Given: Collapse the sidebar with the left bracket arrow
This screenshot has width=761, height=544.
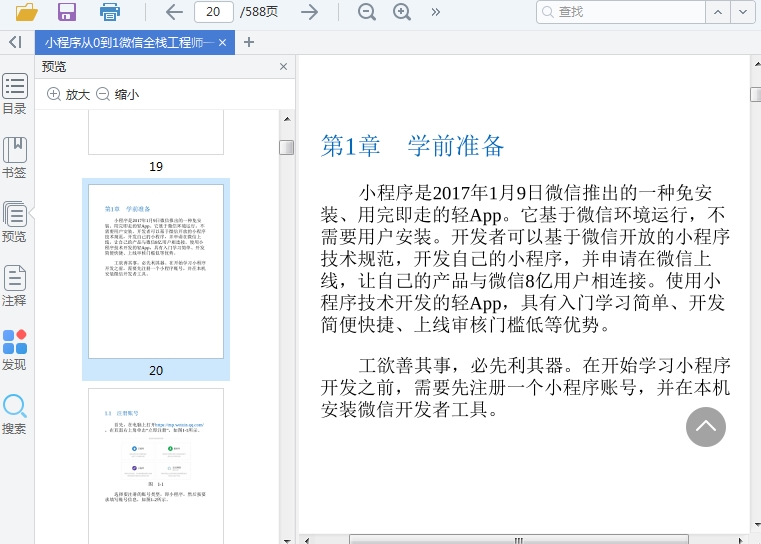Looking at the screenshot, I should pos(16,42).
